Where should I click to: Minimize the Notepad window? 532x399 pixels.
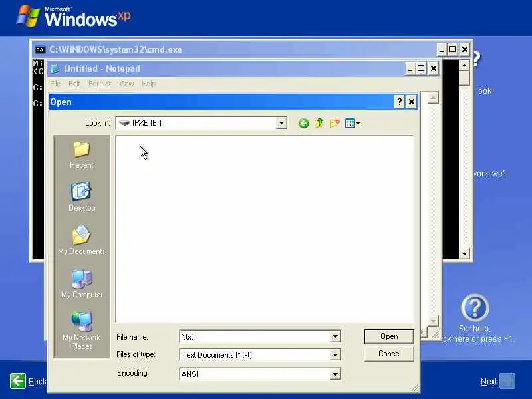(410, 69)
